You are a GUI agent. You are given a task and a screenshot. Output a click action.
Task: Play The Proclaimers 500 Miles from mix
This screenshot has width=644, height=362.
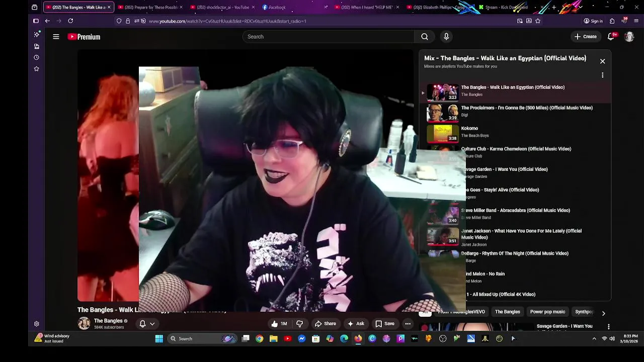pos(515,113)
